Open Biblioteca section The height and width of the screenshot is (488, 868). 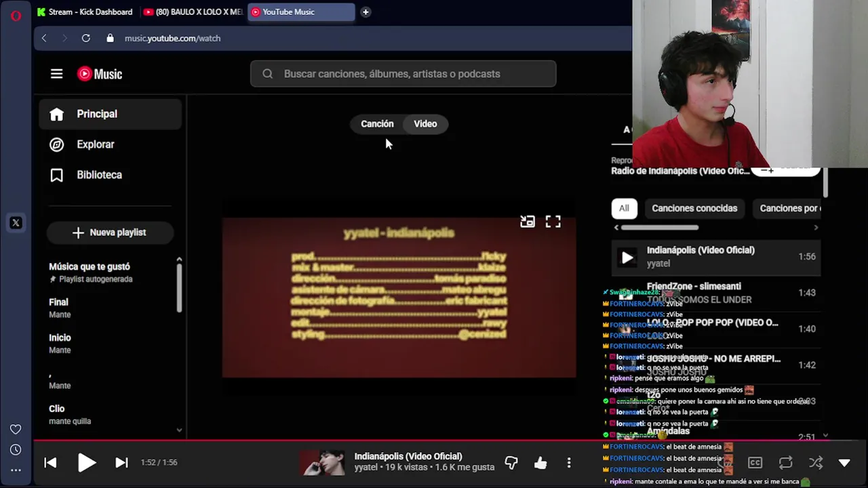click(x=111, y=175)
